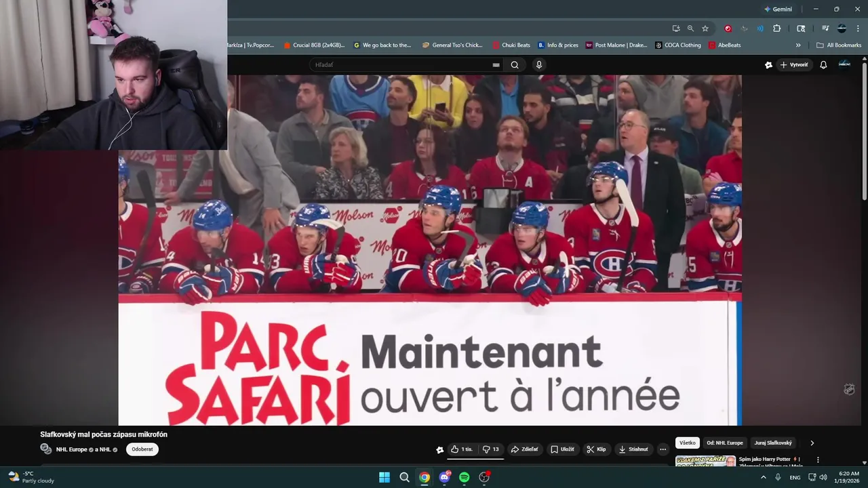868x488 pixels.
Task: Open the General Tso's Chick... bookmark
Action: [x=452, y=45]
